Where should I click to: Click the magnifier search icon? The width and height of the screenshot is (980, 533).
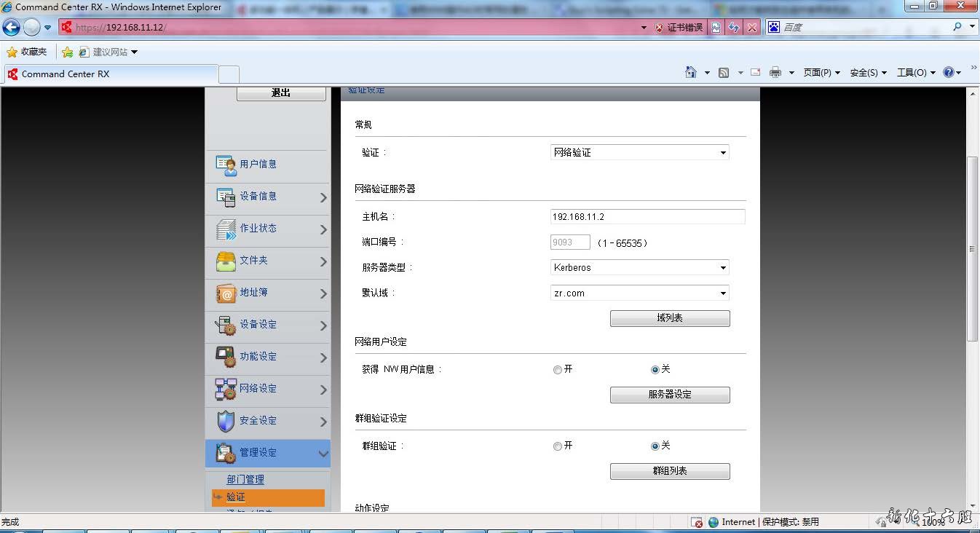coord(957,27)
